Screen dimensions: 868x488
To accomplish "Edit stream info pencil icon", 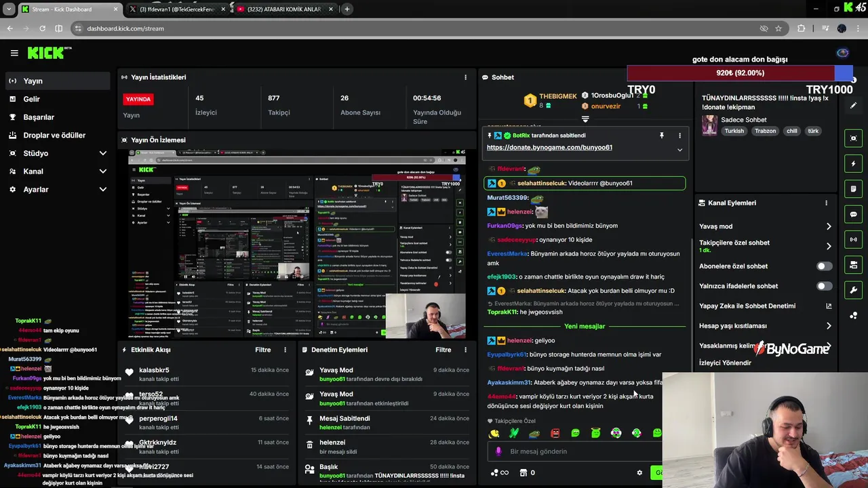I will point(853,106).
